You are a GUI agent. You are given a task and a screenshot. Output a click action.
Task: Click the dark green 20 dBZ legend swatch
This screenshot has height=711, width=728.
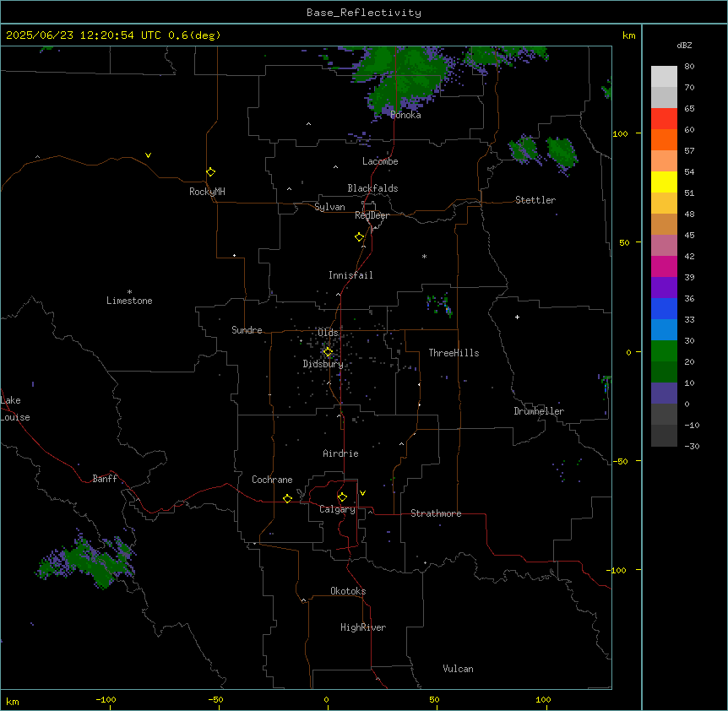point(664,372)
